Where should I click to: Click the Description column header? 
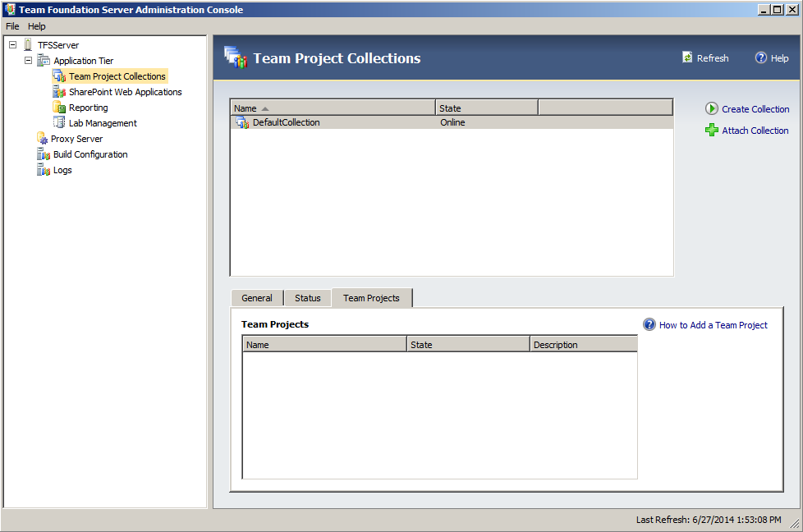coord(584,345)
